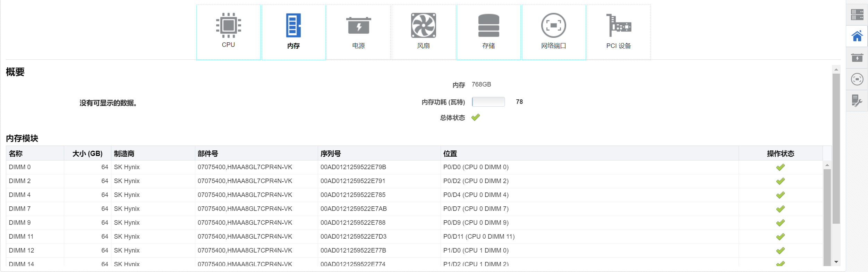The image size is (868, 272).
Task: Click serial number 00AD0121259522E791
Action: 353,181
